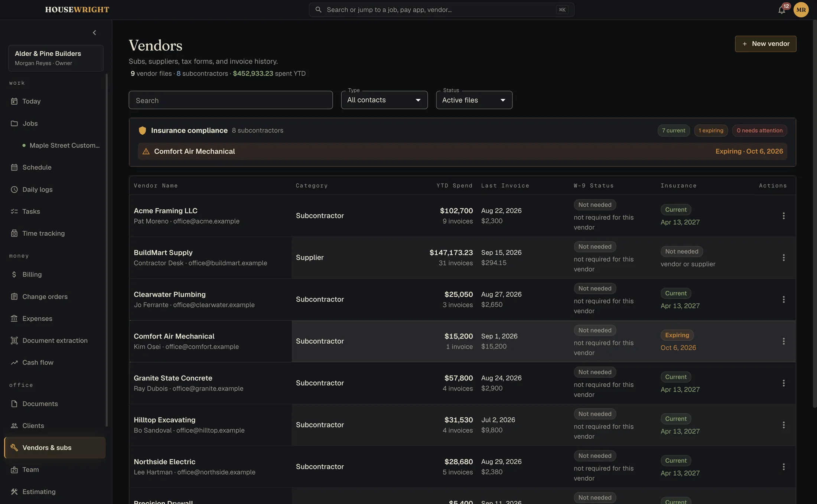
Task: Click the HOUSEWRIGHT logo
Action: point(77,10)
